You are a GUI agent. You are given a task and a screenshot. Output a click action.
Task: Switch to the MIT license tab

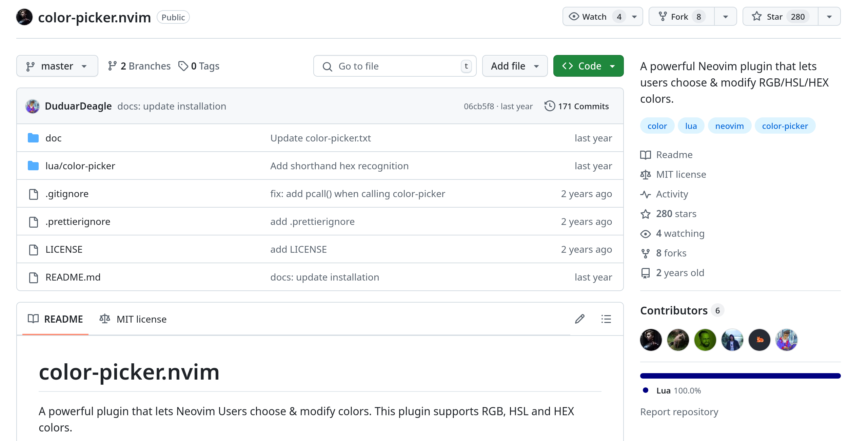pos(133,319)
